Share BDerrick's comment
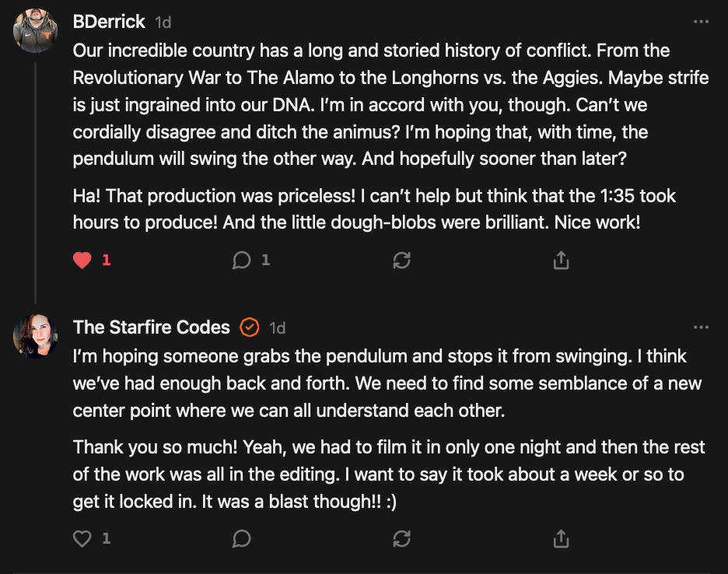 pyautogui.click(x=561, y=261)
